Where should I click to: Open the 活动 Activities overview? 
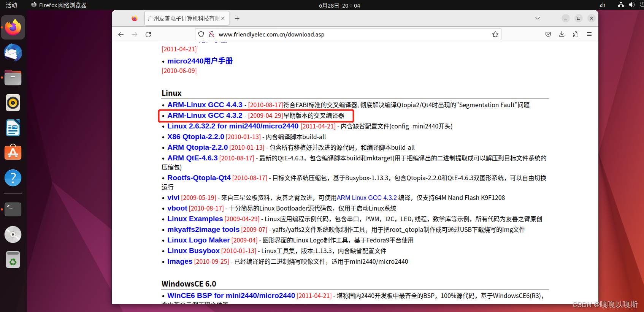pos(11,5)
